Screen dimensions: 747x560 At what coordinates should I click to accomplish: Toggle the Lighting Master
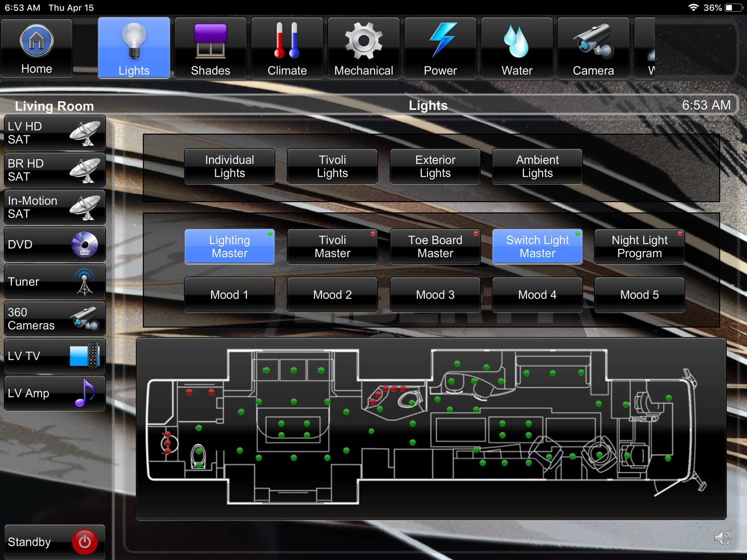point(229,246)
